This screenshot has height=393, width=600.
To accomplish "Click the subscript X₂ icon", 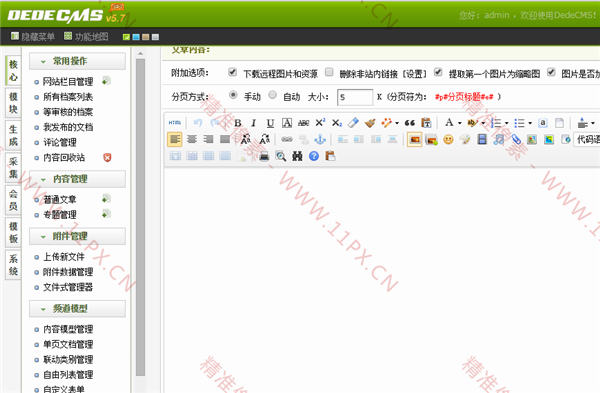I will (x=336, y=123).
